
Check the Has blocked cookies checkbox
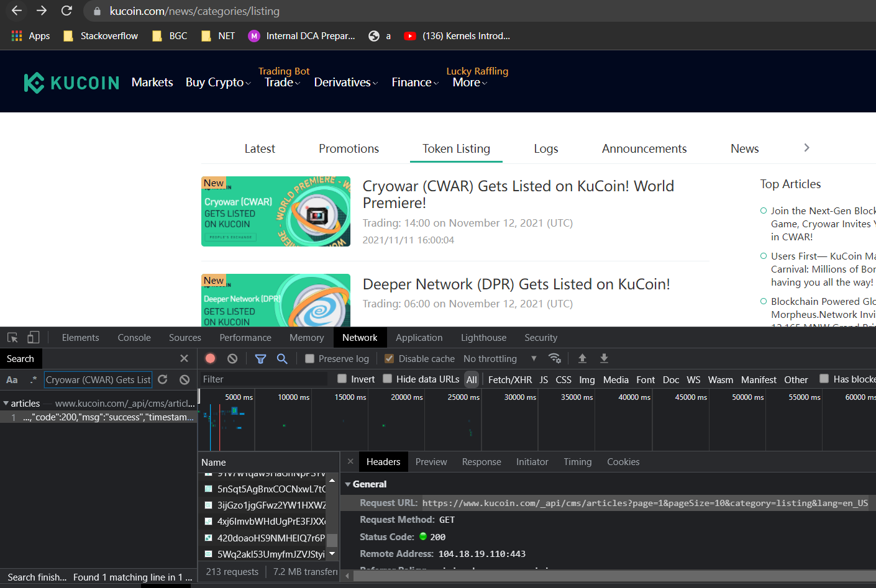pos(824,379)
